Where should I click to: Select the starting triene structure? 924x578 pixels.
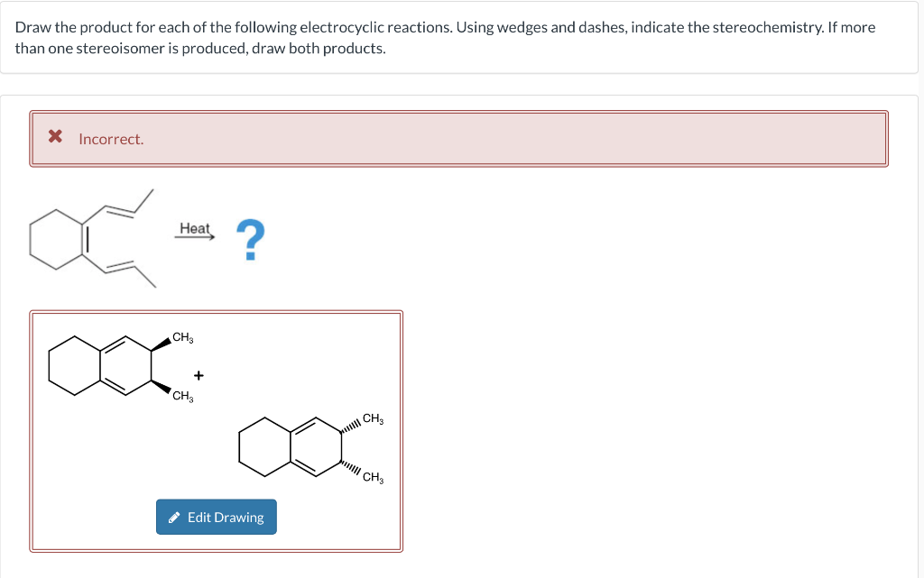coord(90,239)
